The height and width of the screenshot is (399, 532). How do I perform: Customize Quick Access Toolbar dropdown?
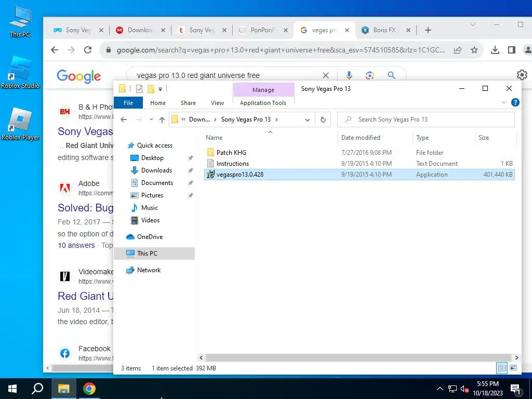tap(160, 89)
